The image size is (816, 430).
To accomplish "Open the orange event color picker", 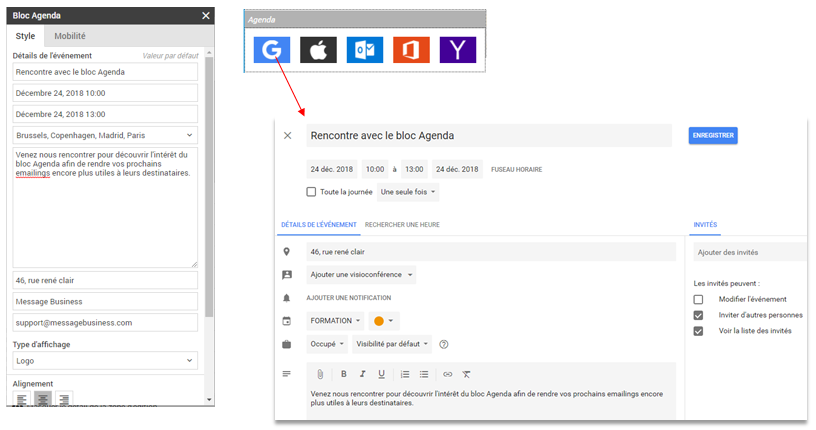I will click(x=384, y=321).
